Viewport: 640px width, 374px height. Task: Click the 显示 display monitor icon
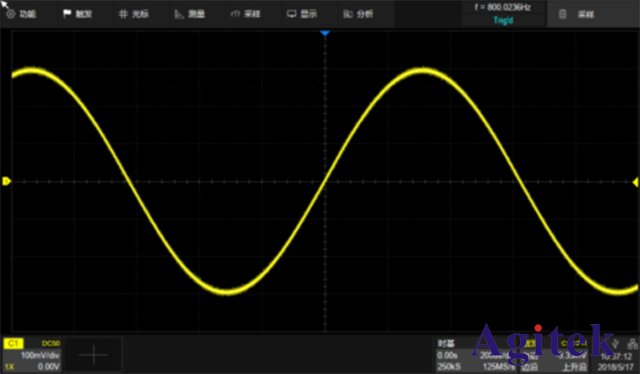[302, 14]
